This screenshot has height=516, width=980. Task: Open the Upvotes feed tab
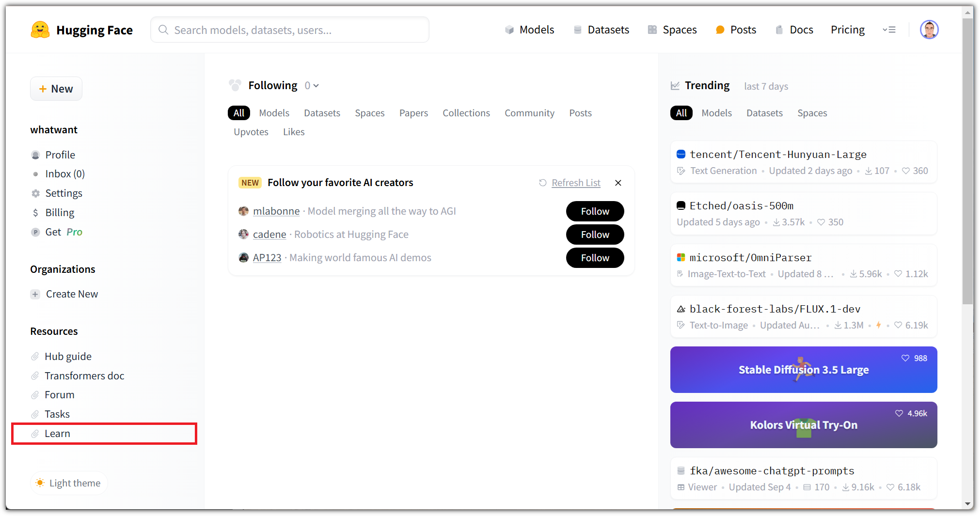coord(251,132)
